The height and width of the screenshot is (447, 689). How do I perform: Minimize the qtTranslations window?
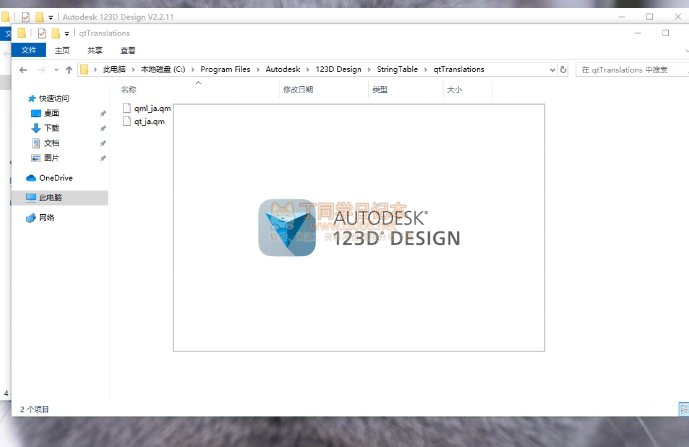click(638, 33)
